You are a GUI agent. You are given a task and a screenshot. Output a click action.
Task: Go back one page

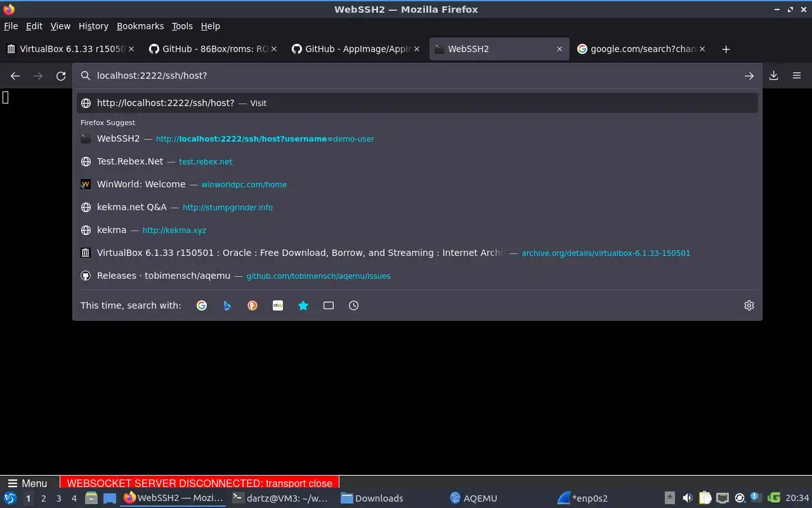(x=15, y=76)
